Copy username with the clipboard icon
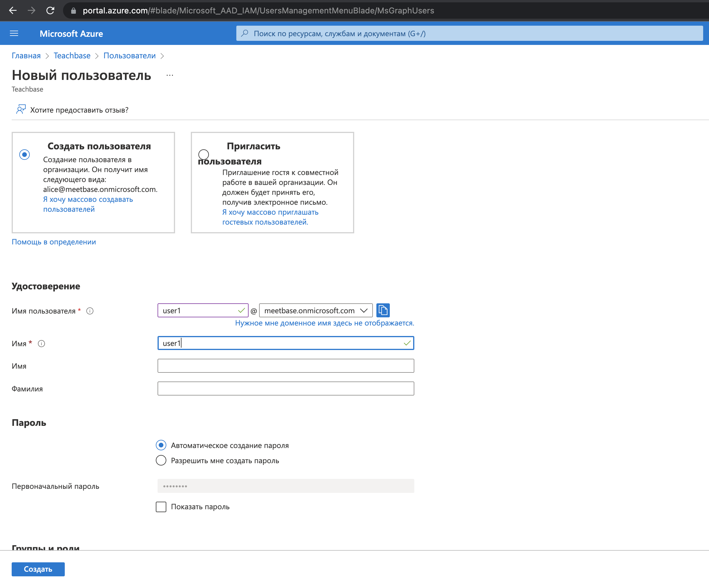Image resolution: width=709 pixels, height=588 pixels. [x=383, y=310]
